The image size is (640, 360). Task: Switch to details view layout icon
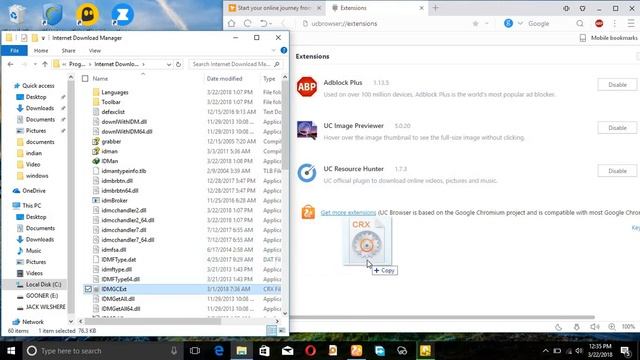[x=271, y=331]
